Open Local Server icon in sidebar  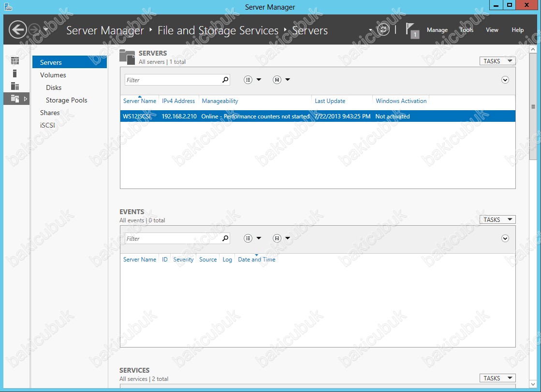pyautogui.click(x=15, y=73)
